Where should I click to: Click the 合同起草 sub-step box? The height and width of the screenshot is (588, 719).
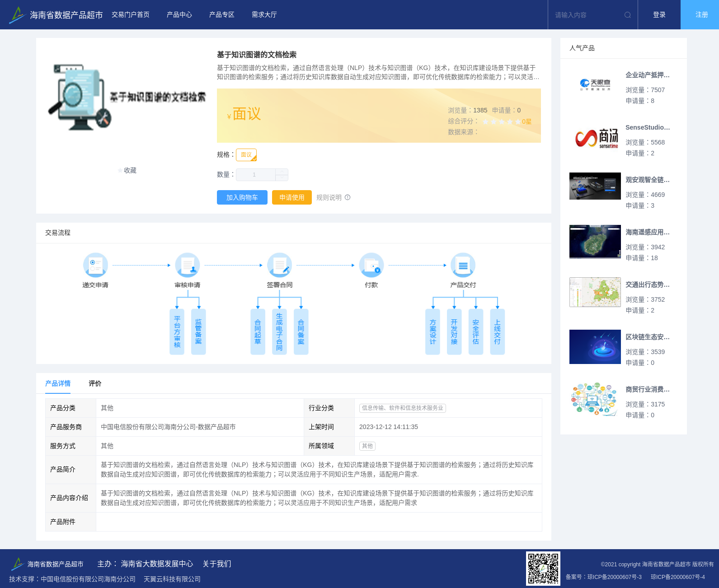pos(258,332)
